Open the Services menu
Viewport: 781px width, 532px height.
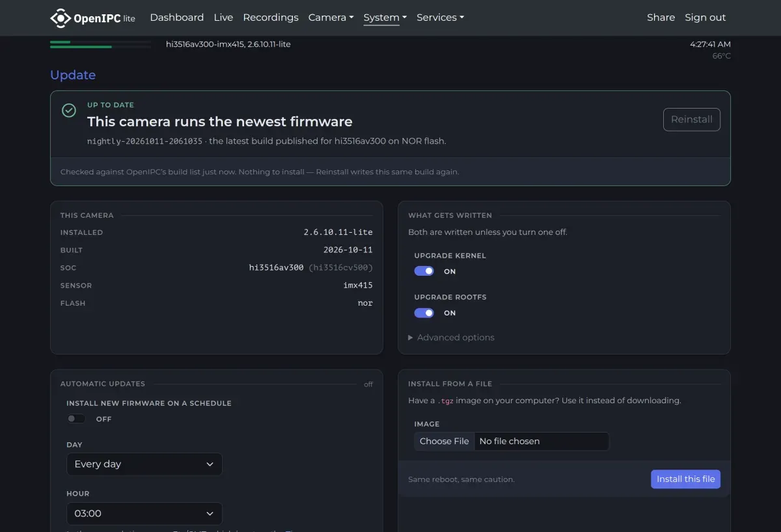click(440, 18)
